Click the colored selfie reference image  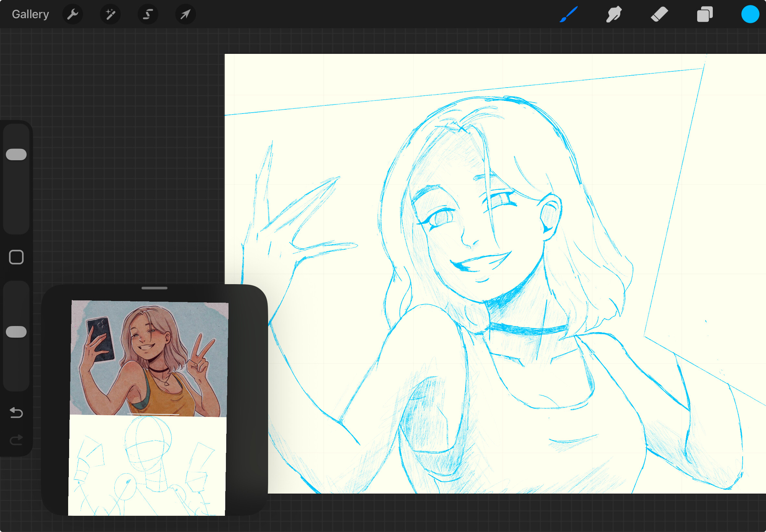pos(149,358)
